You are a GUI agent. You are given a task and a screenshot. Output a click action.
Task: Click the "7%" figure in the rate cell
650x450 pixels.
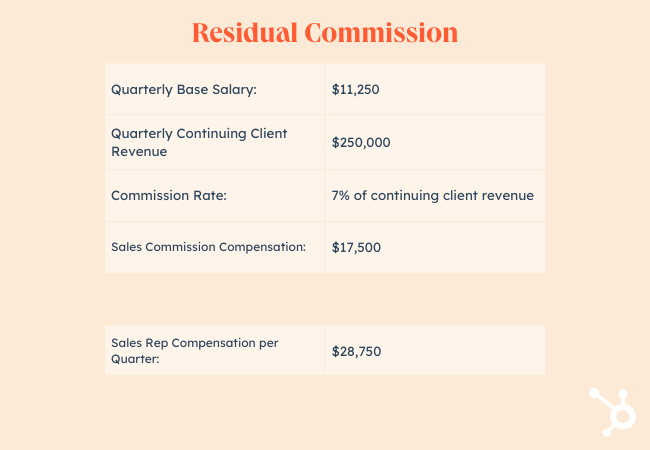(x=342, y=195)
